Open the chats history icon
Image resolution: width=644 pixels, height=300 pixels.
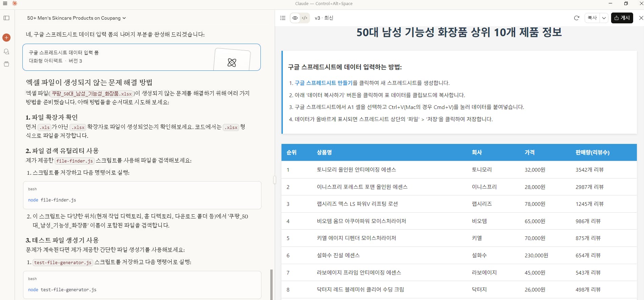pos(6,51)
